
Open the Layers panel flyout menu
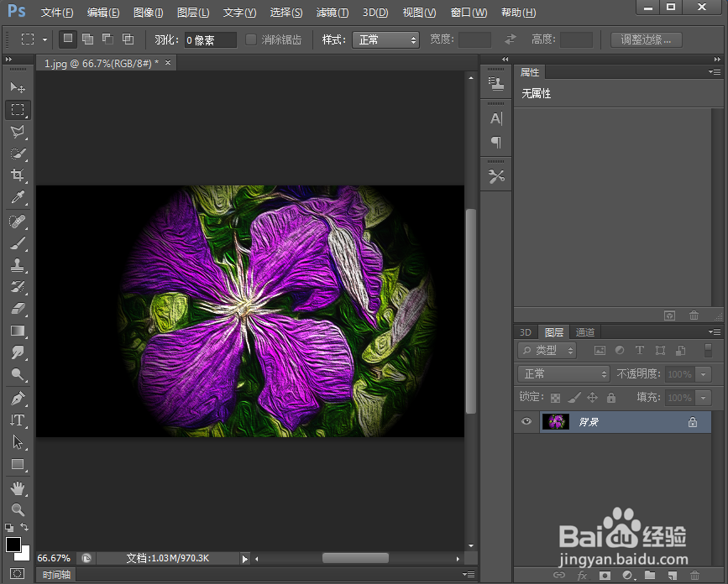(715, 331)
